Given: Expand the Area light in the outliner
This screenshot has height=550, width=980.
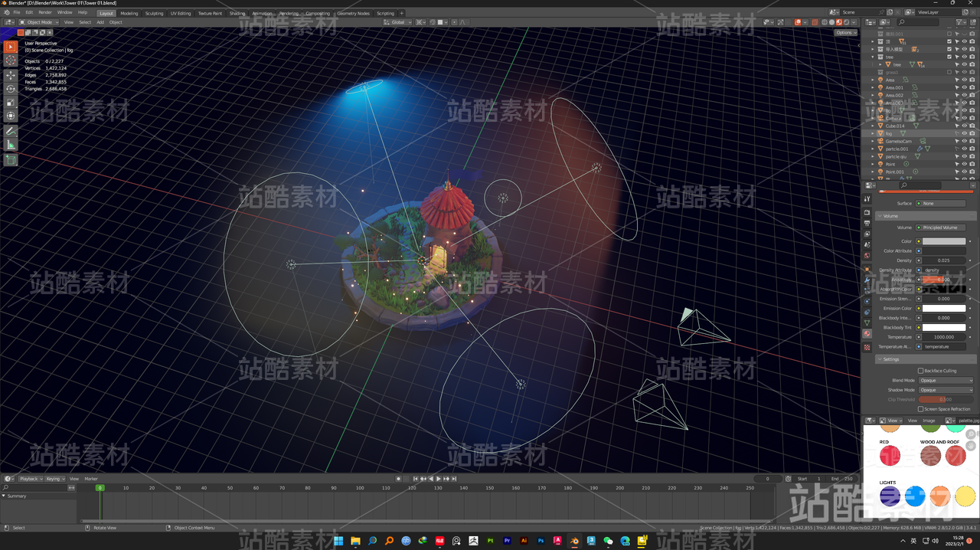Looking at the screenshot, I should pyautogui.click(x=872, y=80).
